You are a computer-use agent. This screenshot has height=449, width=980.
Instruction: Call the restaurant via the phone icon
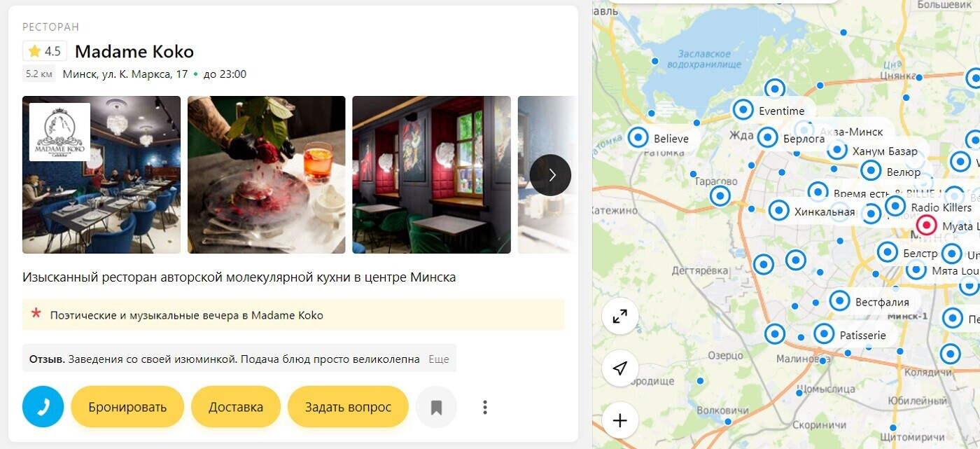tap(43, 407)
